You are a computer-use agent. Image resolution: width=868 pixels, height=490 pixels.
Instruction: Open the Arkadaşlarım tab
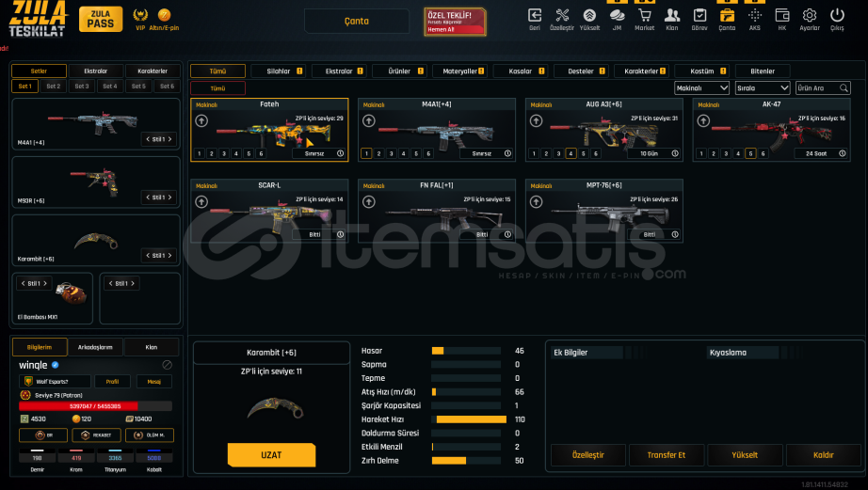point(95,347)
